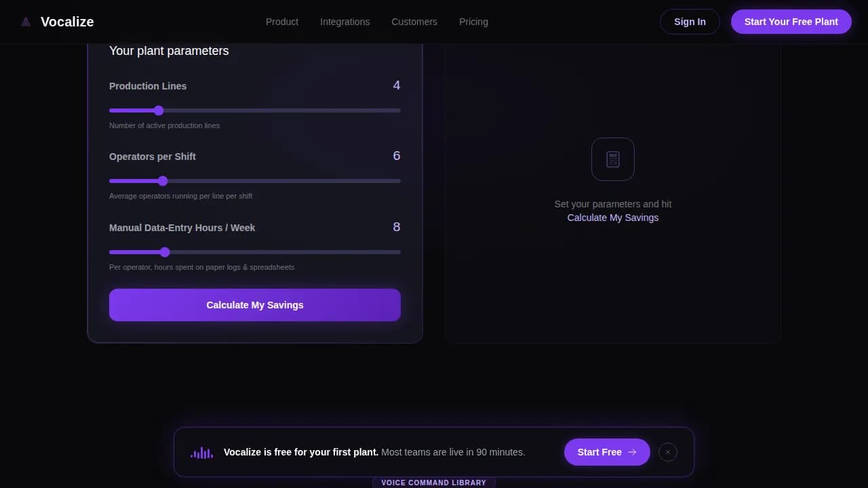Navigate to Customers

coord(414,22)
